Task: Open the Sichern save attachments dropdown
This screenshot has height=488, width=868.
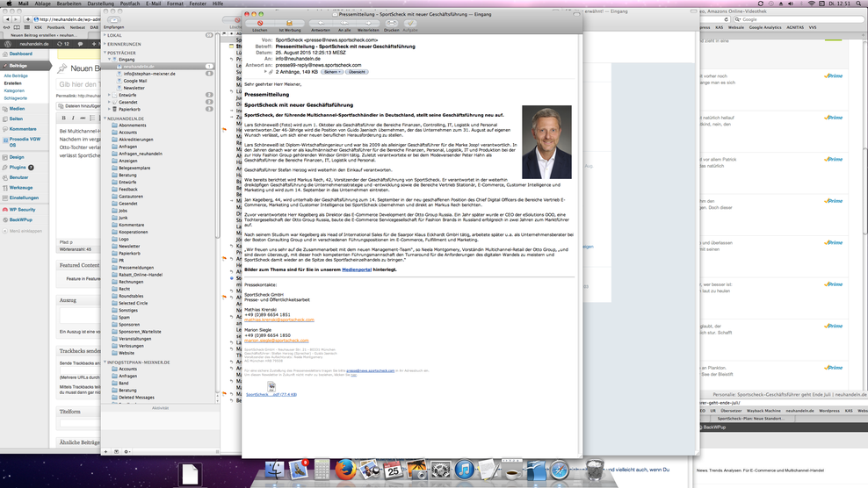Action: click(x=331, y=72)
